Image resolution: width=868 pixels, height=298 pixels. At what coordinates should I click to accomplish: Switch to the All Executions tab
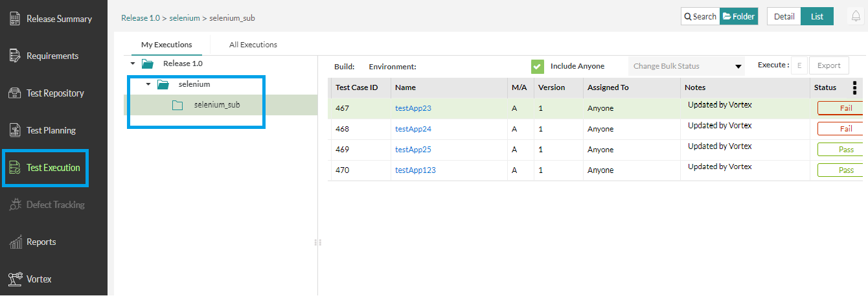[253, 45]
